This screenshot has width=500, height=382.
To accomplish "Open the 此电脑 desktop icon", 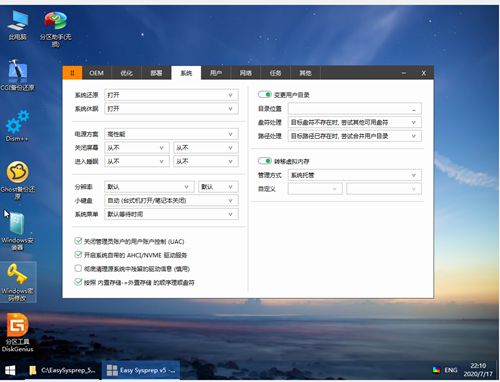I will click(18, 25).
